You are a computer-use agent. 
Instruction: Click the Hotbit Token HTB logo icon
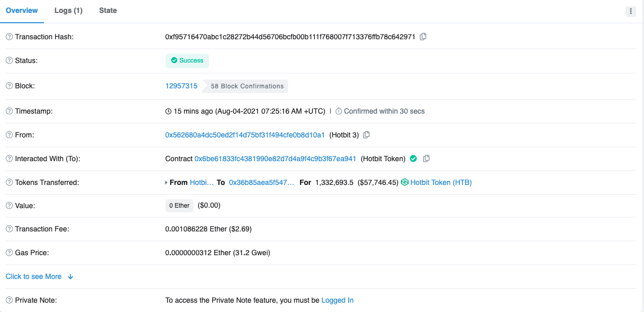(x=405, y=182)
